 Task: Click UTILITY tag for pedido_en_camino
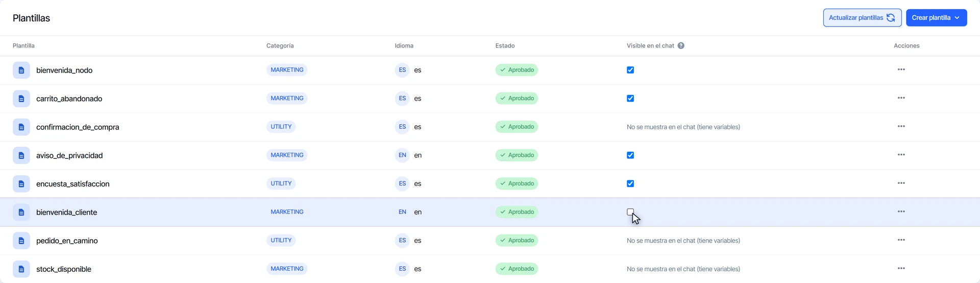(281, 240)
